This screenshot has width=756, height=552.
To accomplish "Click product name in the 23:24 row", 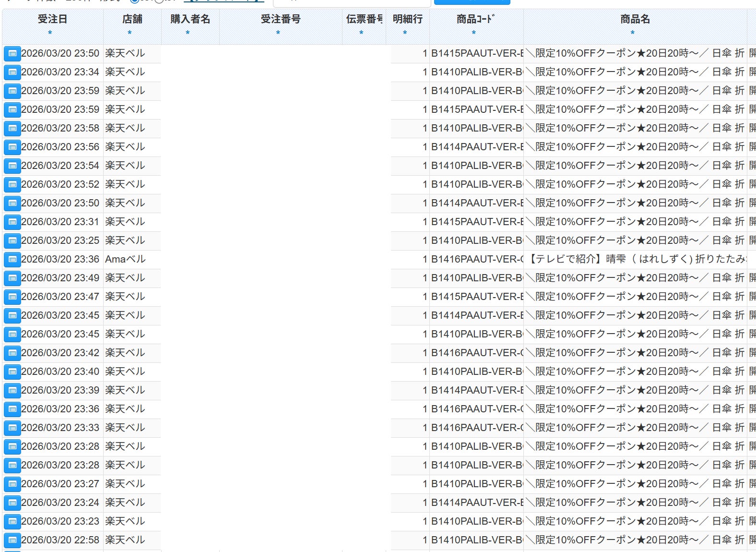I will (x=635, y=503).
